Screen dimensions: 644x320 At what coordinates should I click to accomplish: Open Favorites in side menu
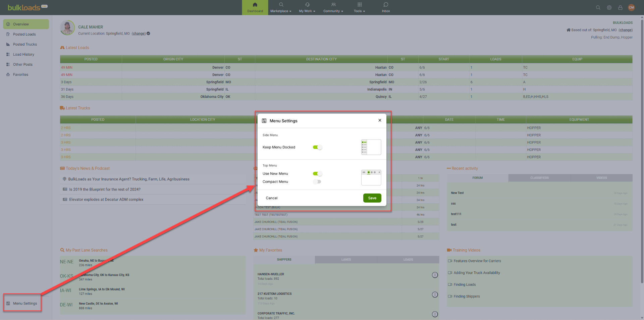click(26, 74)
